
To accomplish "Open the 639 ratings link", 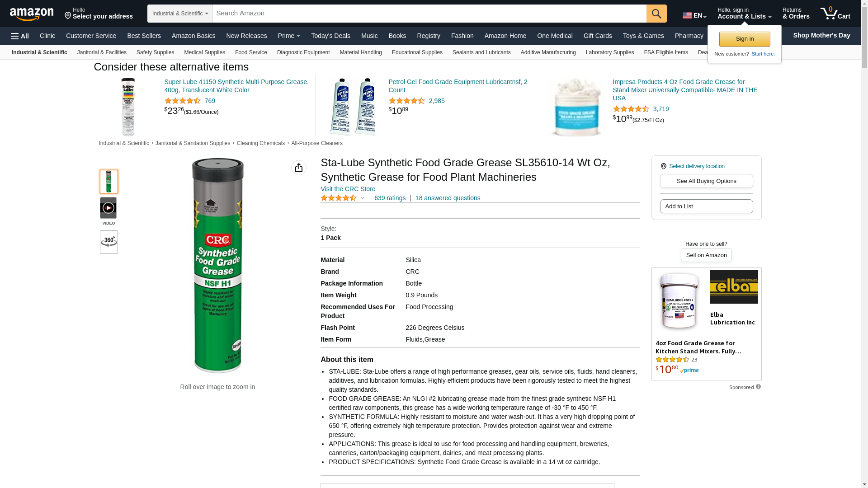I will point(390,198).
